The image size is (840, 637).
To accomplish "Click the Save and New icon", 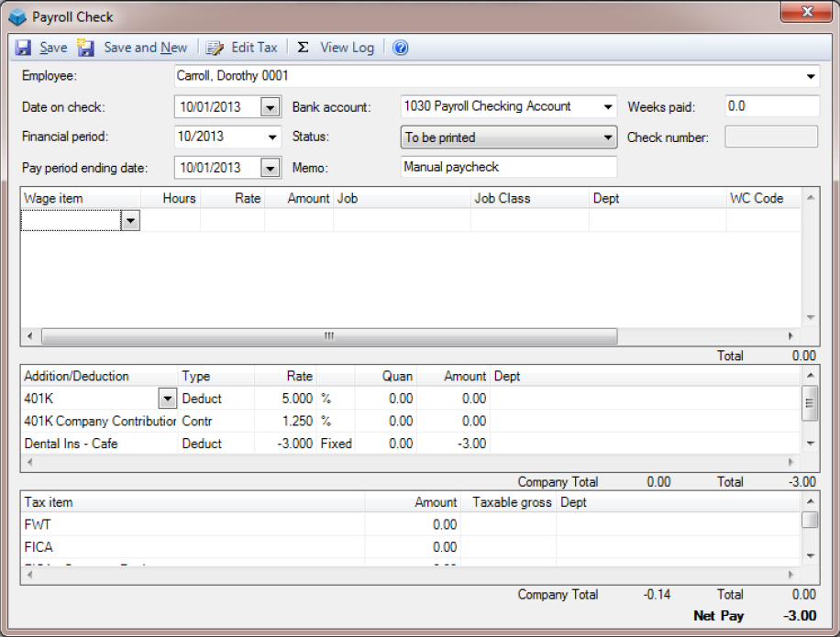I will (x=86, y=48).
